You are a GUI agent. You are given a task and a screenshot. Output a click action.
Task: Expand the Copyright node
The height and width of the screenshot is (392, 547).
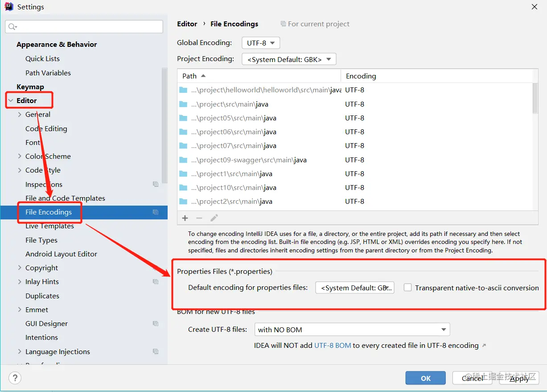[20, 268]
